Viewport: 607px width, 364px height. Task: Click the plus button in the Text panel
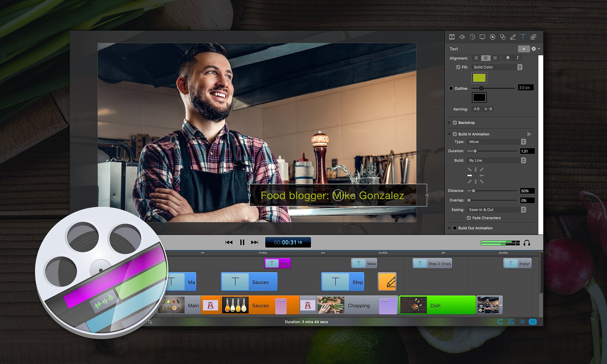(x=524, y=49)
